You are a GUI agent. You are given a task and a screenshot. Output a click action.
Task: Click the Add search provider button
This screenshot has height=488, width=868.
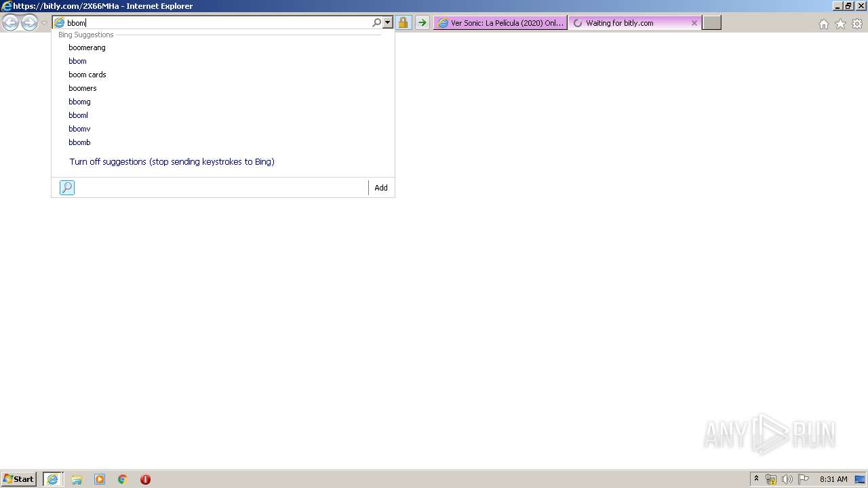click(x=381, y=188)
